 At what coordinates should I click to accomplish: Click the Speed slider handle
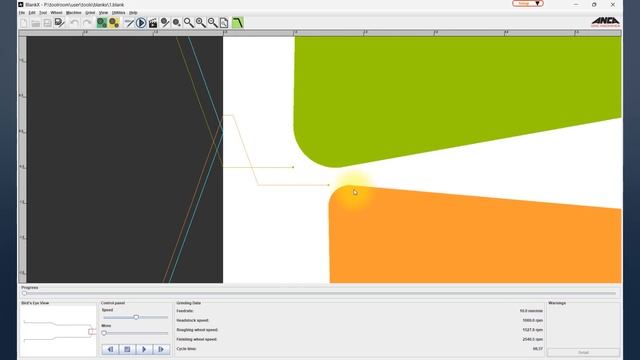pyautogui.click(x=136, y=317)
